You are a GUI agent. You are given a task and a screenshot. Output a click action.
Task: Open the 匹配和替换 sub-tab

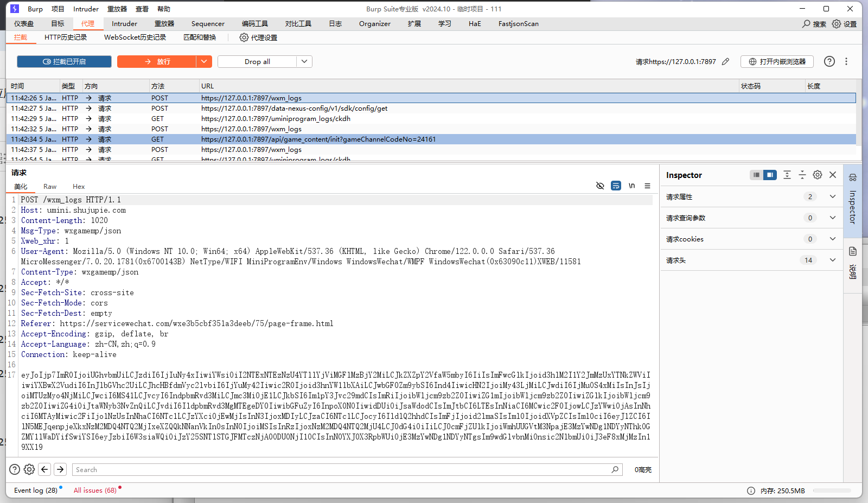click(200, 37)
